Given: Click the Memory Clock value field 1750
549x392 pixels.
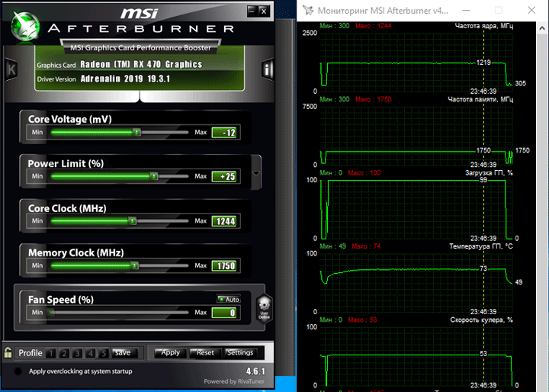Looking at the screenshot, I should (x=225, y=266).
